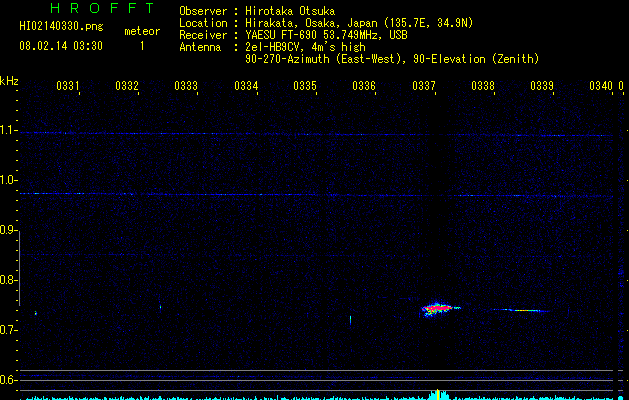The height and width of the screenshot is (400, 629).
Task: Click time axis marker 0337
Action: pos(424,86)
